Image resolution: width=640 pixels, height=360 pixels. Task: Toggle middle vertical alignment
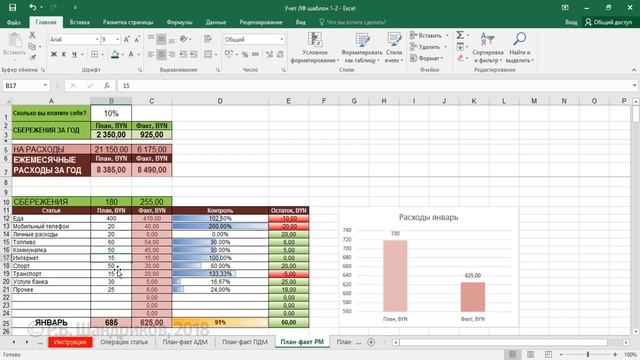coord(161,39)
